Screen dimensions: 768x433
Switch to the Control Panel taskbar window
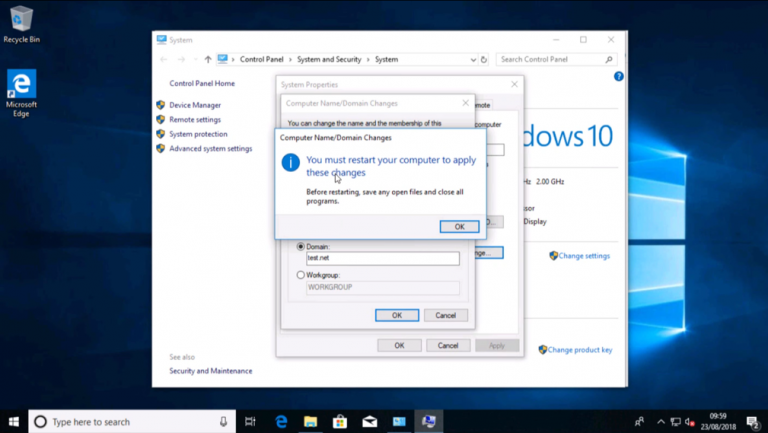tap(399, 422)
